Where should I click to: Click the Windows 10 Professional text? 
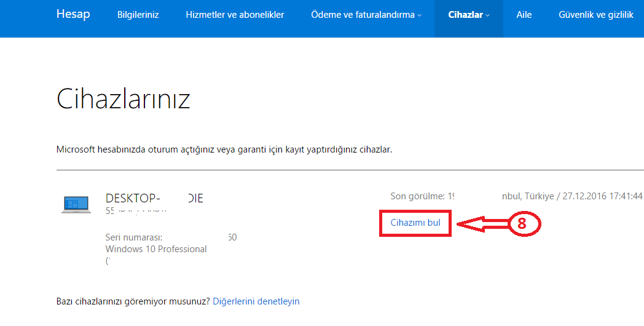[x=156, y=249]
